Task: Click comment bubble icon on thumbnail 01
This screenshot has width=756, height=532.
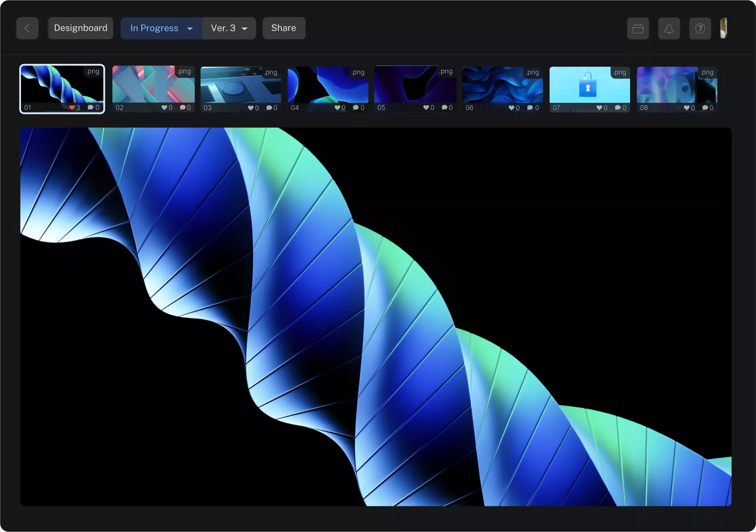Action: 90,108
